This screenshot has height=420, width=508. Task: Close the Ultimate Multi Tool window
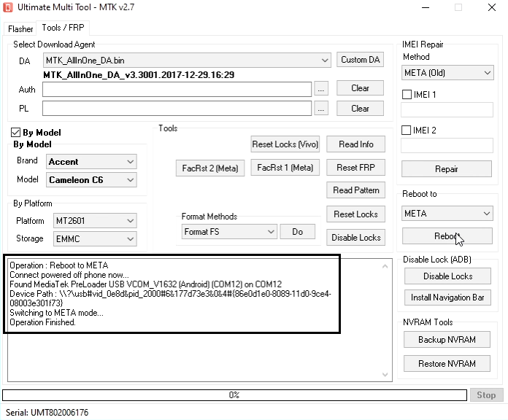click(492, 7)
